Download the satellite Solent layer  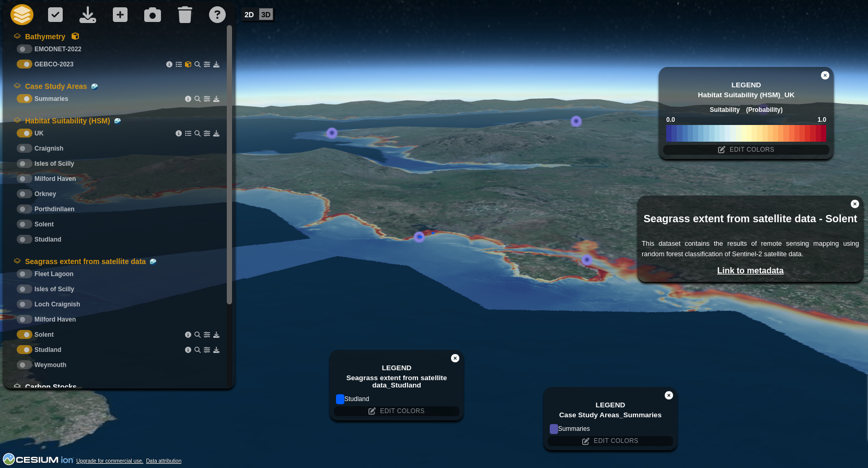tap(216, 335)
